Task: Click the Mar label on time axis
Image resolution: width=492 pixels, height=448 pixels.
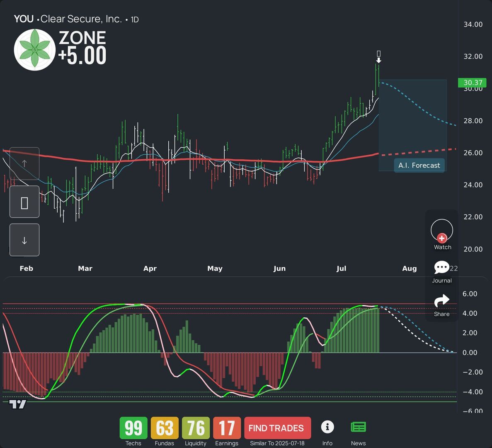Action: pos(85,268)
